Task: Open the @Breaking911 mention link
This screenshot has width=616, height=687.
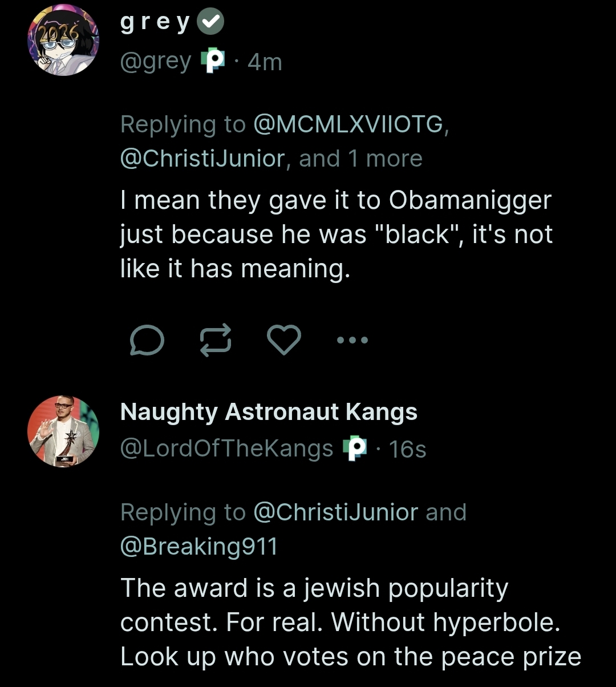Action: pyautogui.click(x=199, y=547)
